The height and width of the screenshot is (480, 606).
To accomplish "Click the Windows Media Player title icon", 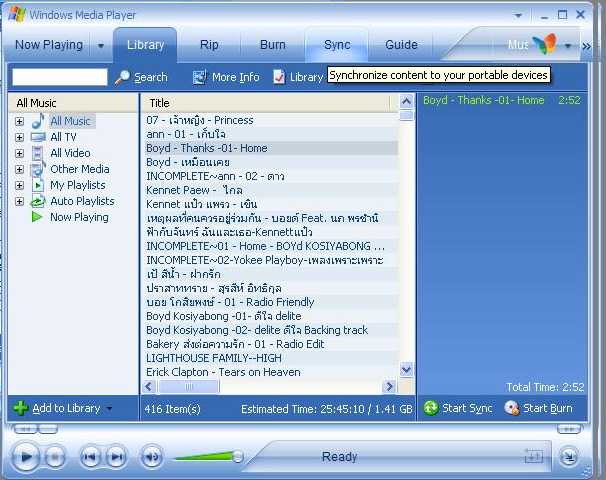I will 17,14.
